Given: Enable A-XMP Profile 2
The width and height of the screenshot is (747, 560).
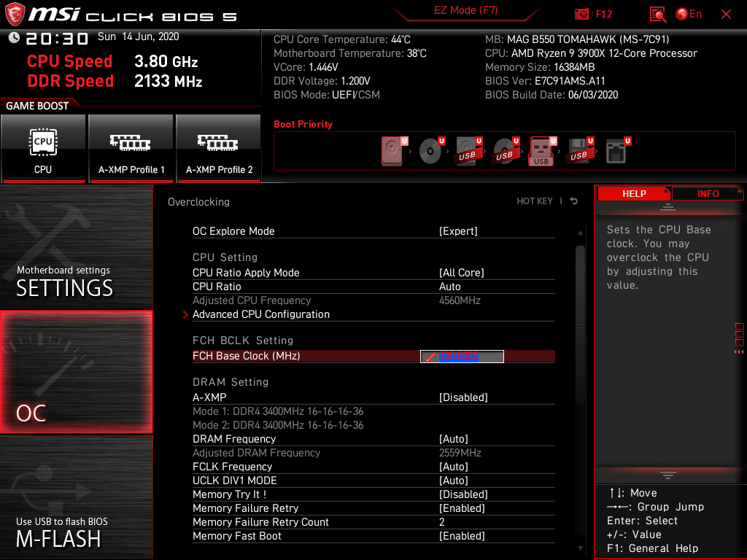Looking at the screenshot, I should tap(219, 149).
